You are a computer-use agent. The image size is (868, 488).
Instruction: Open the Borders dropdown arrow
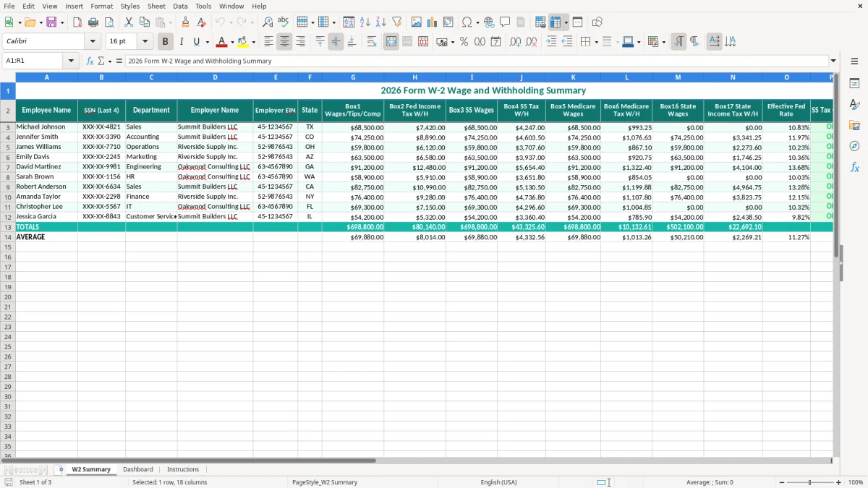click(x=598, y=42)
